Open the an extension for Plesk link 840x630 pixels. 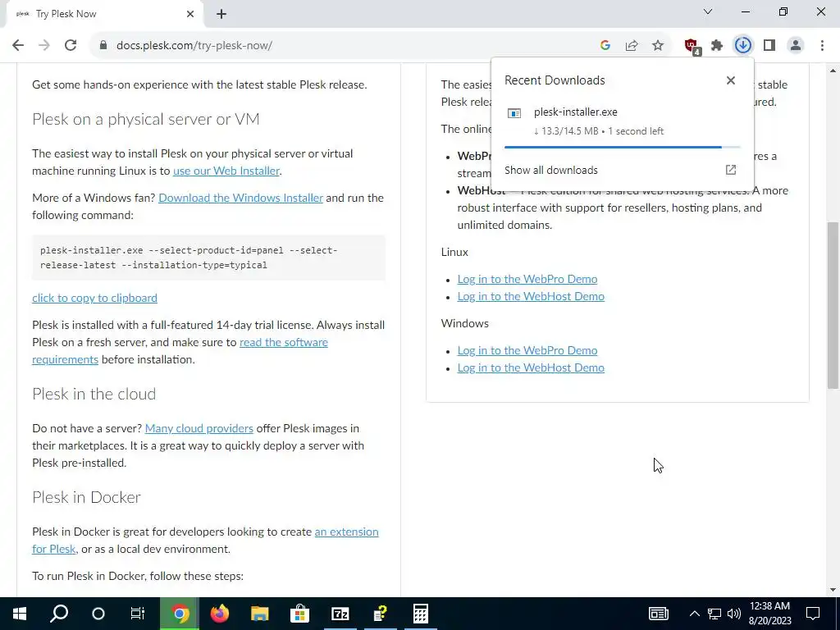[205, 541]
